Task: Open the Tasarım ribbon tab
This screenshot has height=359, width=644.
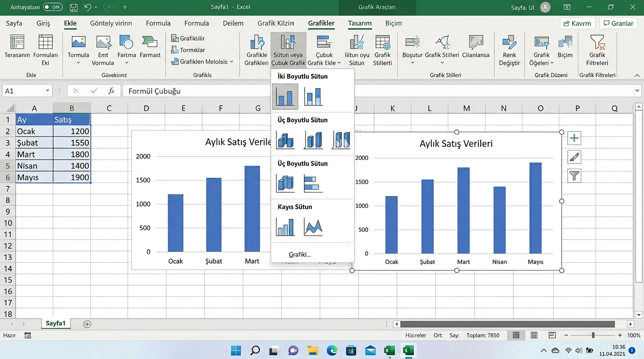Action: pos(359,23)
